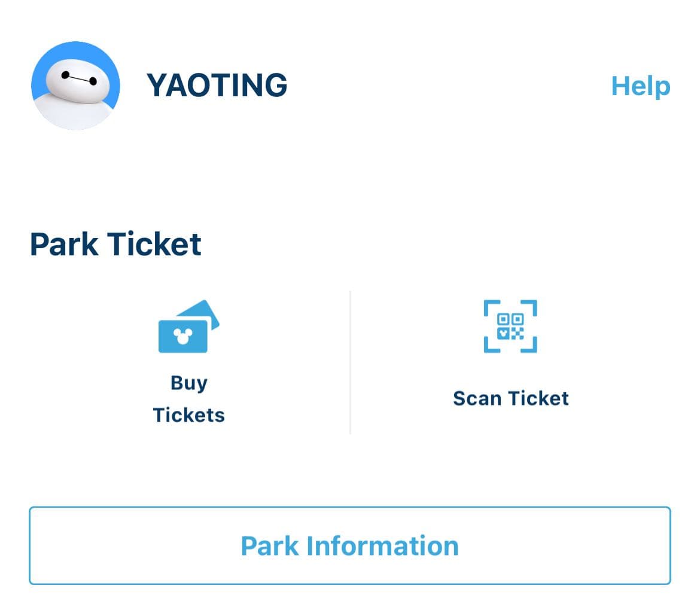Tap the YAOTING username
Viewport: 700px width, 610px height.
(x=217, y=86)
